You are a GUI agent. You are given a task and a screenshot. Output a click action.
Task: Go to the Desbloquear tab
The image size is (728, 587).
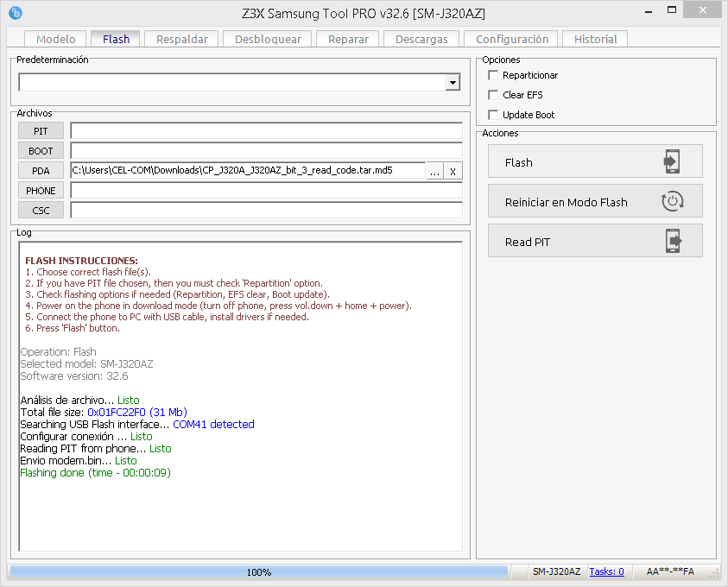coord(268,39)
